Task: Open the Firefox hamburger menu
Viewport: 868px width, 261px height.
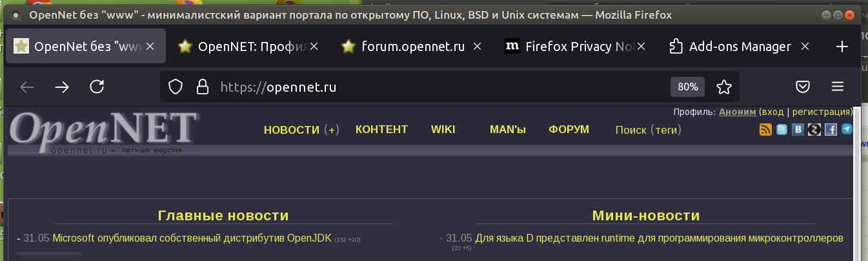Action: click(x=838, y=87)
